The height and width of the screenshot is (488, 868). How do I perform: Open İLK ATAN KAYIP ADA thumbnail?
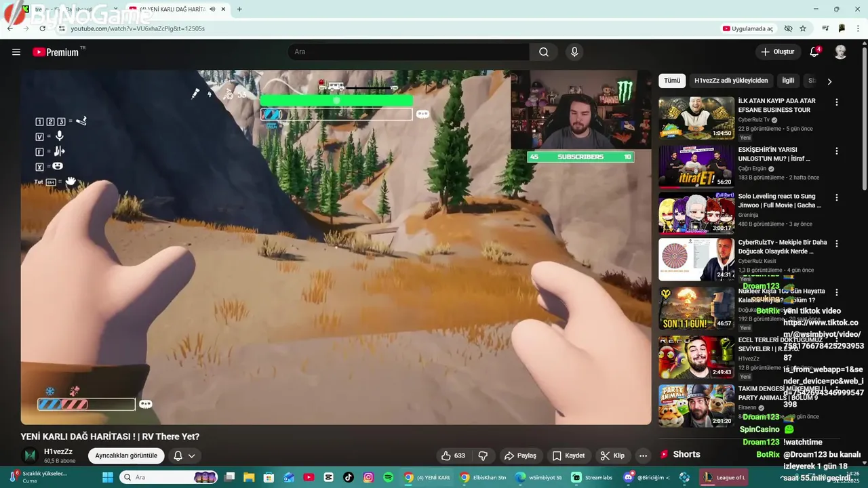(x=696, y=118)
